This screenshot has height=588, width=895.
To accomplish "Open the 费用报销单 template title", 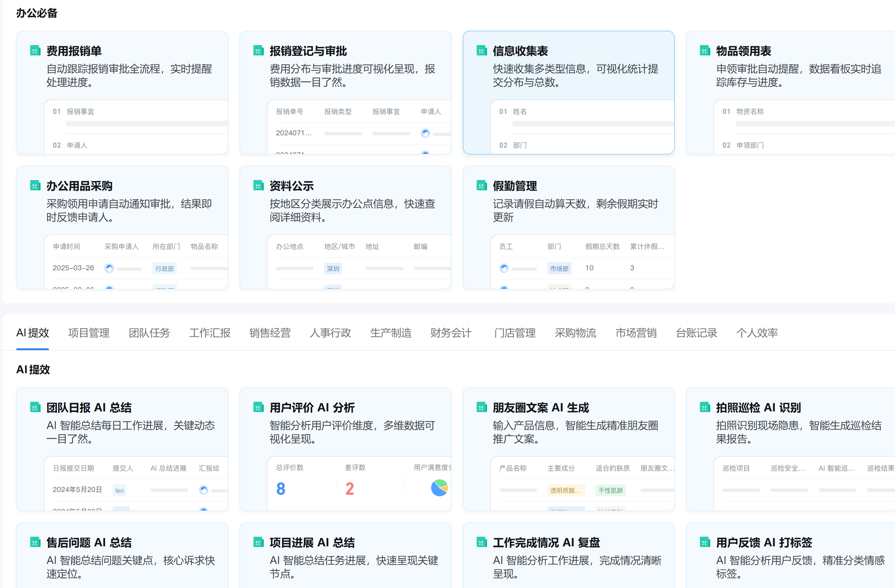I will [74, 51].
